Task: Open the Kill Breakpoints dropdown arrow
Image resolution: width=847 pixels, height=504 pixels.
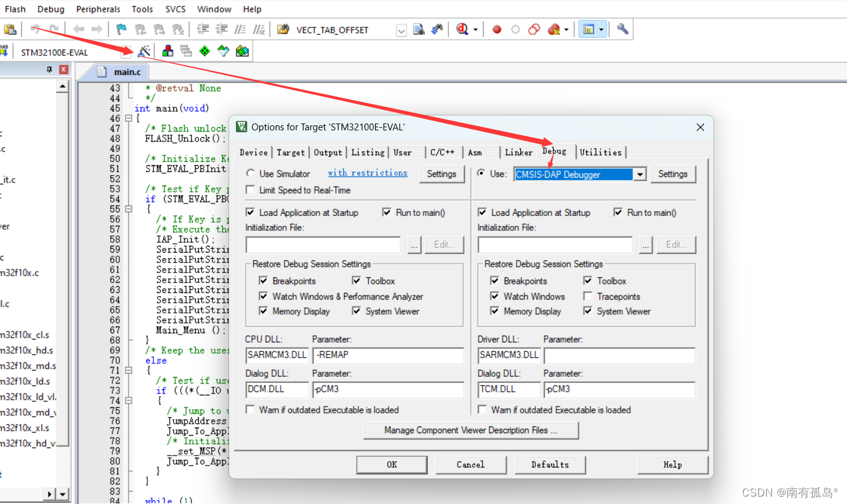Action: tap(566, 30)
